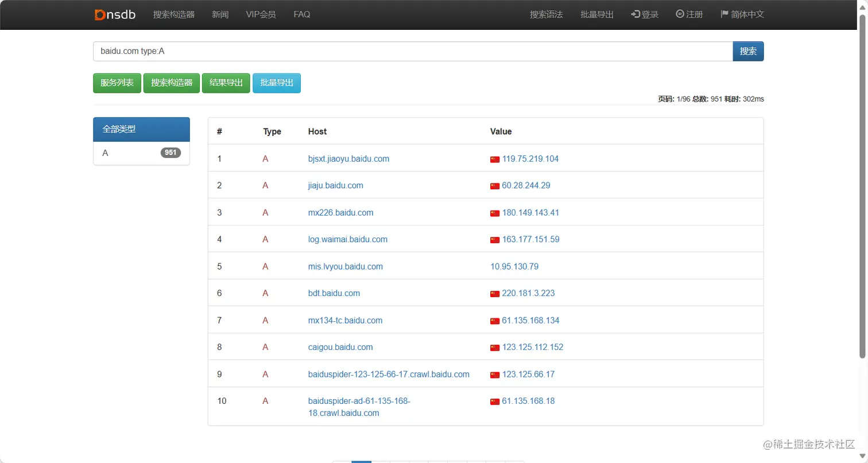Open host bjsxt.jiaoyu.baidu.com
The width and height of the screenshot is (868, 463).
(348, 159)
